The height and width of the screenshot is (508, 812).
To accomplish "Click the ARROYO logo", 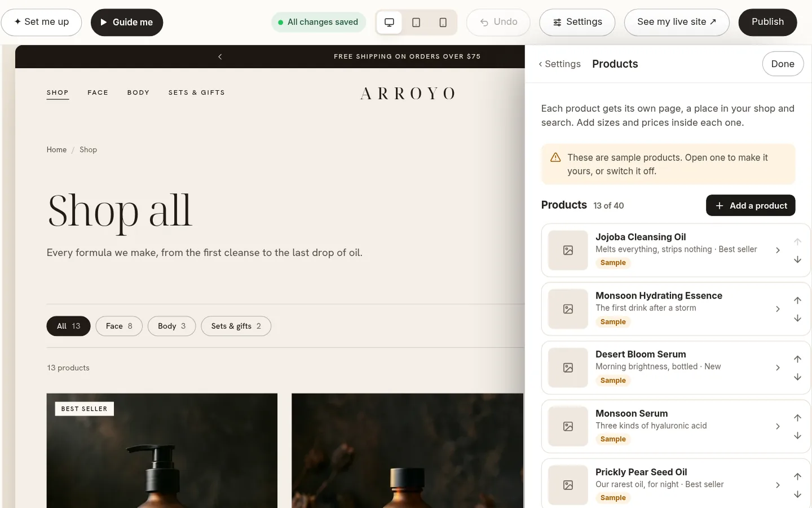I will 407,93.
